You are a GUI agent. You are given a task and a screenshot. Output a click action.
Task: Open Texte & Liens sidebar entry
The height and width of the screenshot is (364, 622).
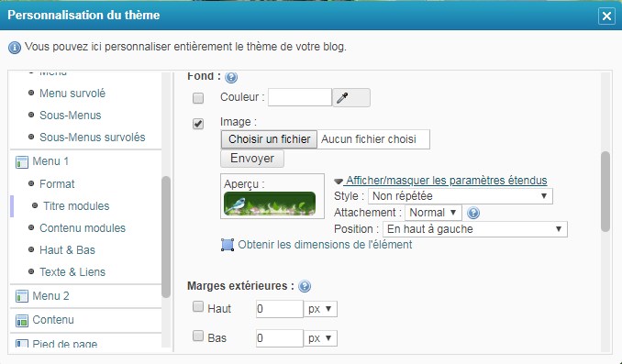point(72,272)
